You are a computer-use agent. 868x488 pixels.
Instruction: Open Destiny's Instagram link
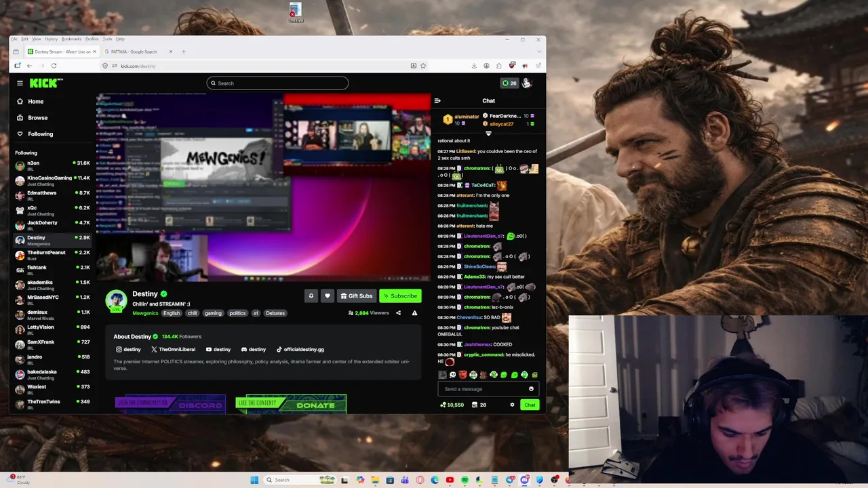tap(128, 349)
